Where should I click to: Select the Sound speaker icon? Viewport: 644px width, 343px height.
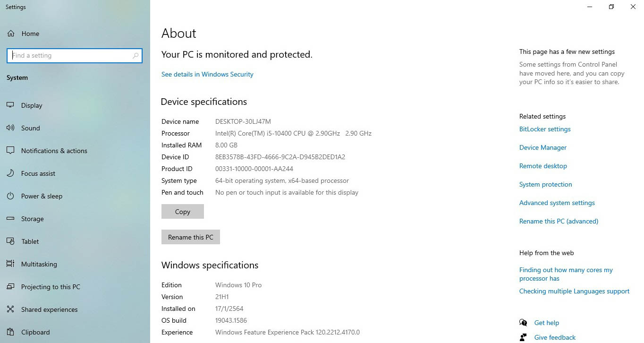[10, 128]
